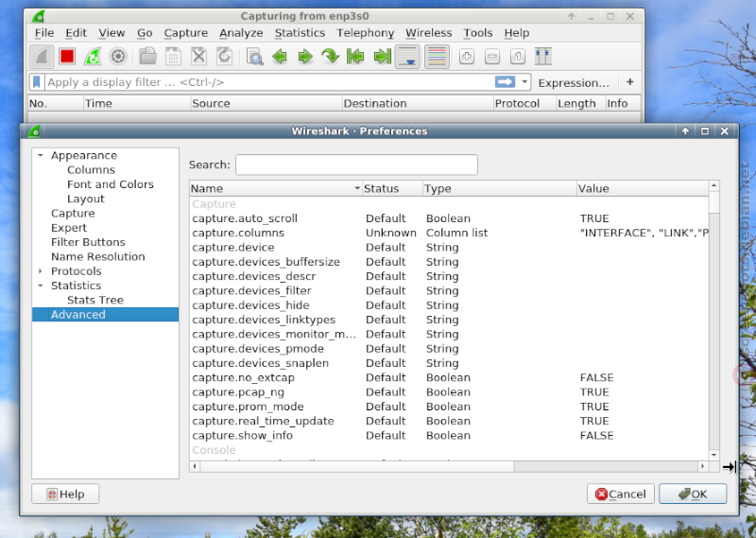Click the Value column header in preferences
This screenshot has width=756, height=538.
[x=643, y=189]
